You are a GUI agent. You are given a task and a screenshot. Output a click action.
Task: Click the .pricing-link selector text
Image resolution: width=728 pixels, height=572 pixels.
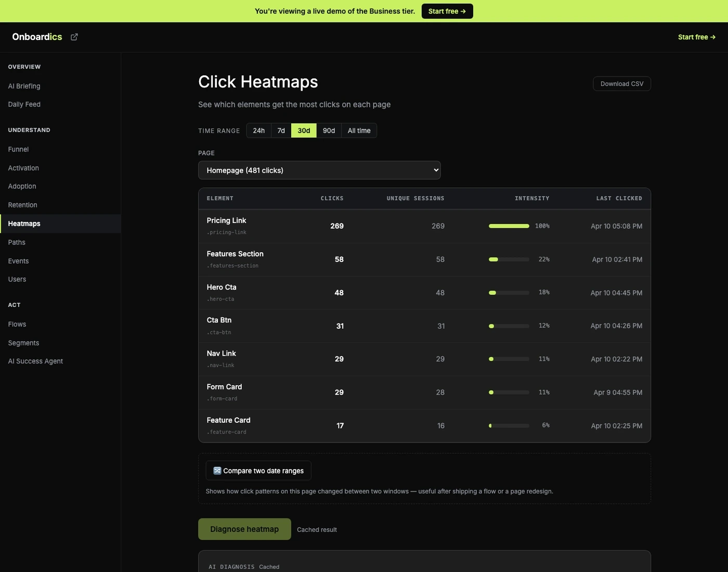pyautogui.click(x=226, y=232)
